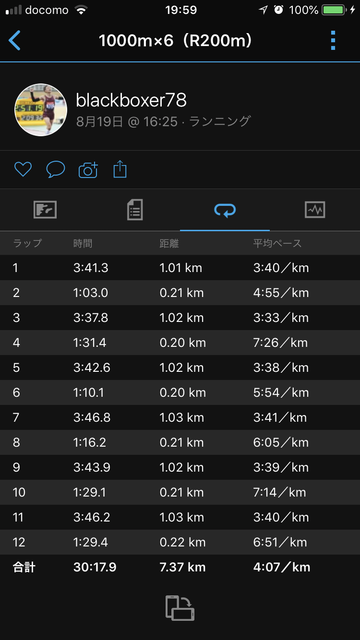Tap the 平均ペース column header
The width and height of the screenshot is (360, 640).
(277, 243)
